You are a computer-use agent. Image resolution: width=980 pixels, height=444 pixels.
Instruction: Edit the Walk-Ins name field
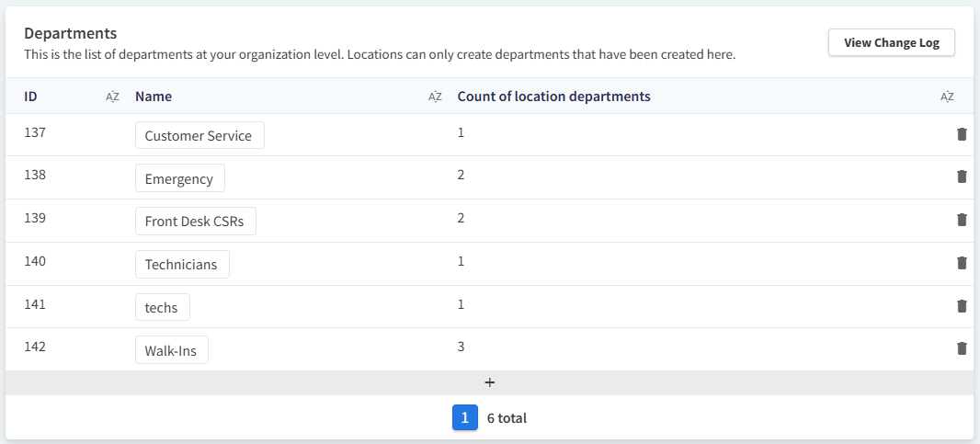pyautogui.click(x=171, y=350)
